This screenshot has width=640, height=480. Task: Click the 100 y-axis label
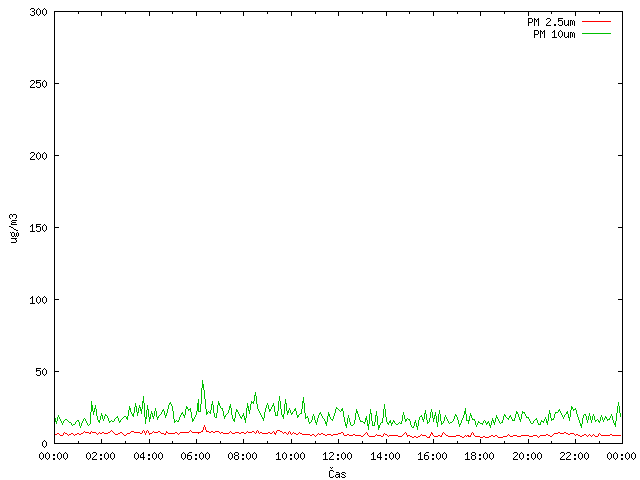[x=38, y=300]
